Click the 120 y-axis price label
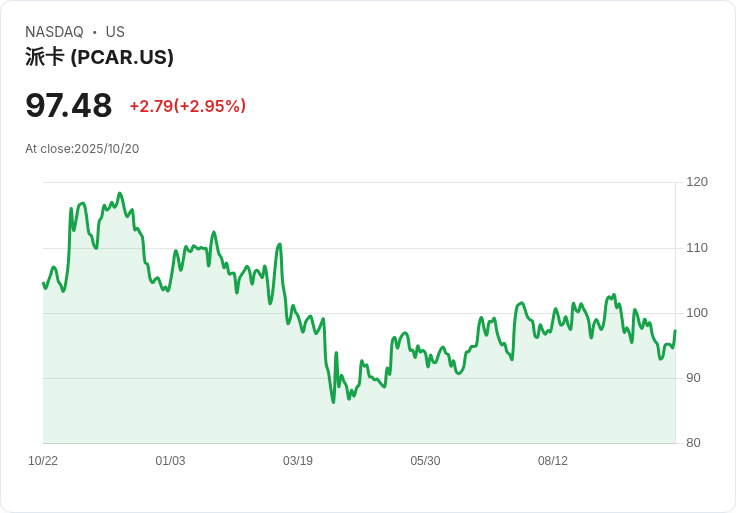 tap(697, 182)
